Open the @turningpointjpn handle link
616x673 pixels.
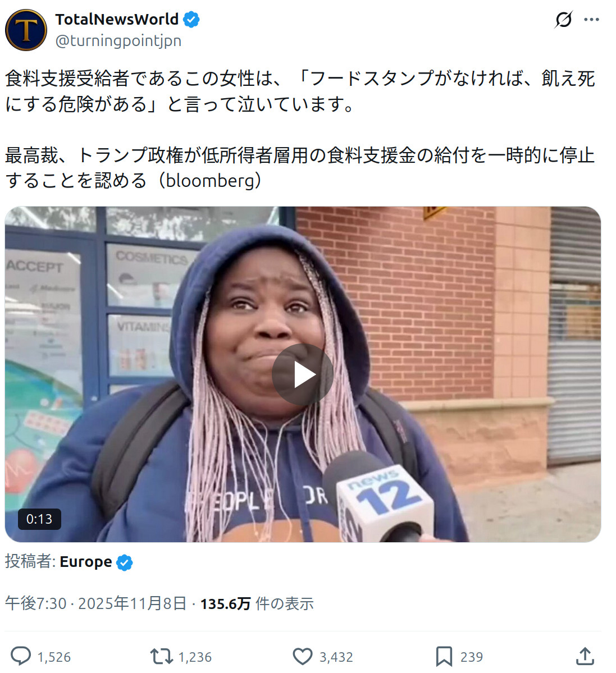[118, 41]
